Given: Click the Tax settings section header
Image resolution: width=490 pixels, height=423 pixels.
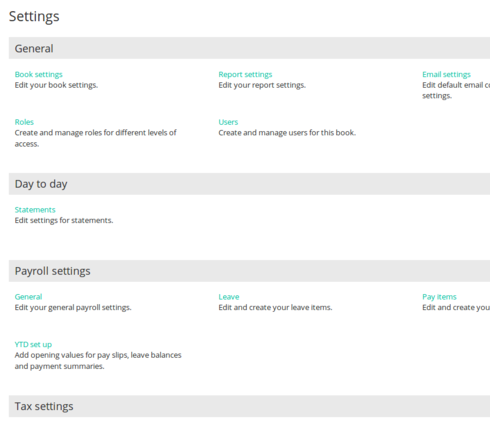Looking at the screenshot, I should click(x=249, y=406).
